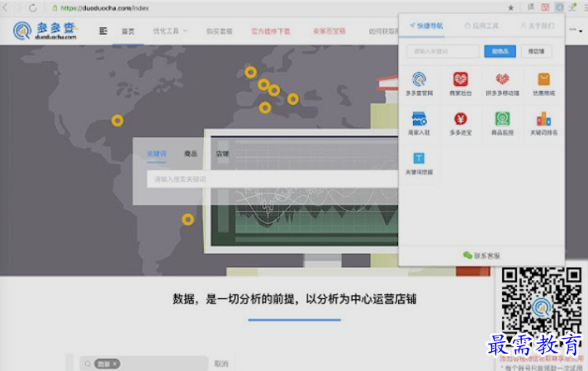Click the blue 搜商品 button
This screenshot has width=588, height=371.
[500, 51]
